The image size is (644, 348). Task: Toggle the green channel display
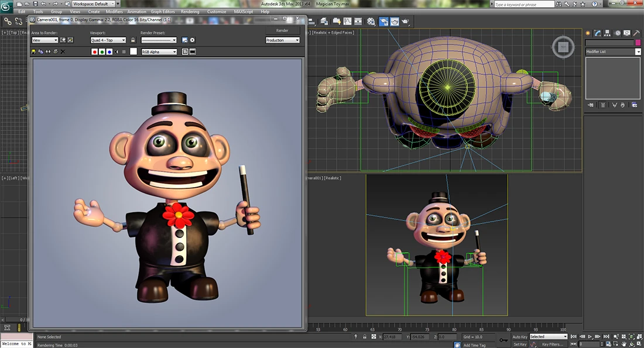coord(102,51)
